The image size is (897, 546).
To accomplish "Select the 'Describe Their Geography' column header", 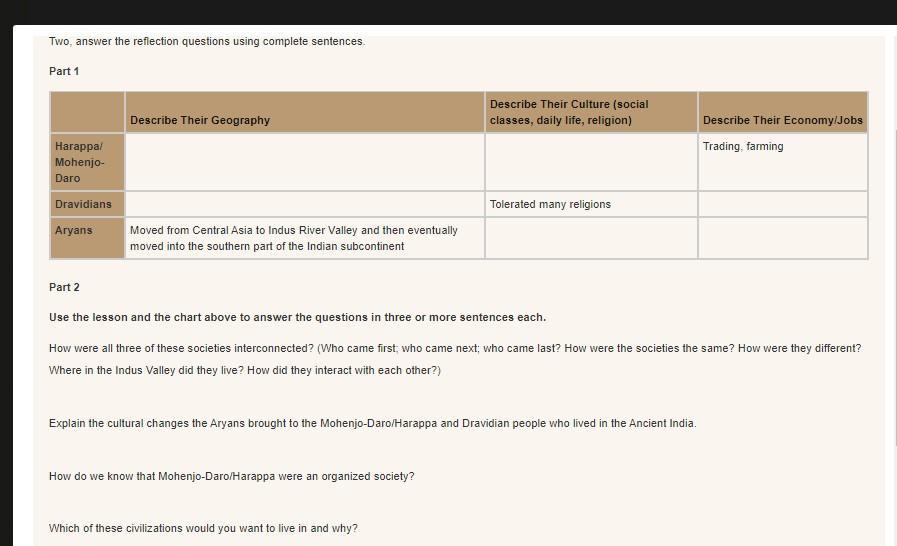I will 305,112.
